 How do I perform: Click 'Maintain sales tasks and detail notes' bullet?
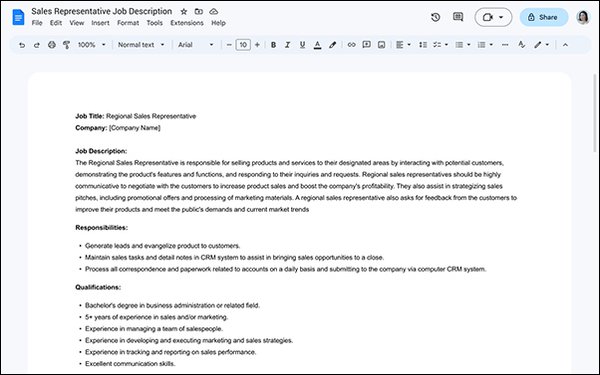[x=234, y=258]
